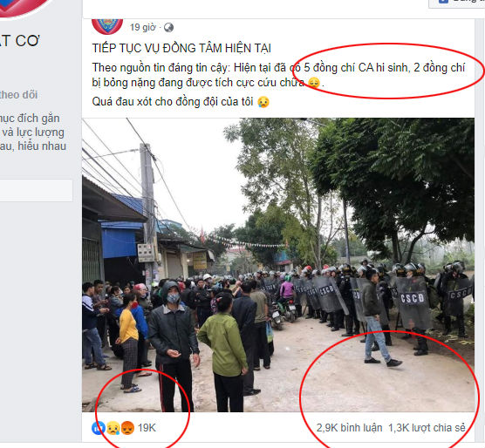This screenshot has height=448, width=485.
Task: Click the sad reaction emoji icon
Action: click(113, 428)
